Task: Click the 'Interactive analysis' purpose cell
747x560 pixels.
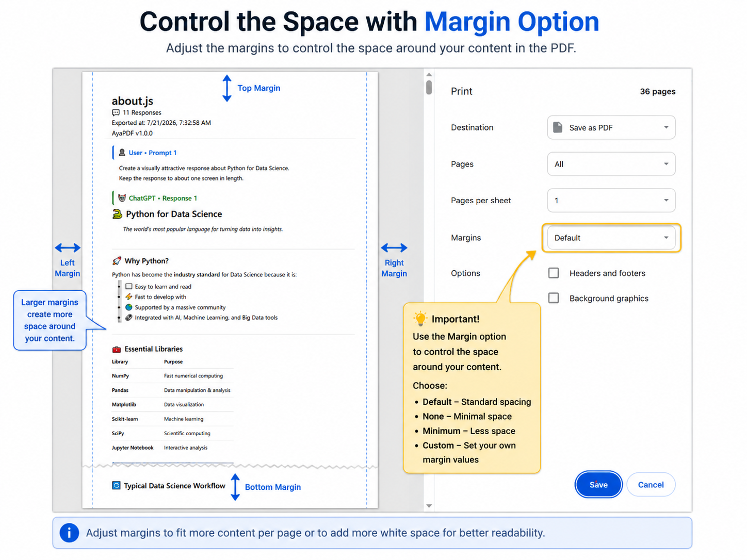Action: click(186, 448)
